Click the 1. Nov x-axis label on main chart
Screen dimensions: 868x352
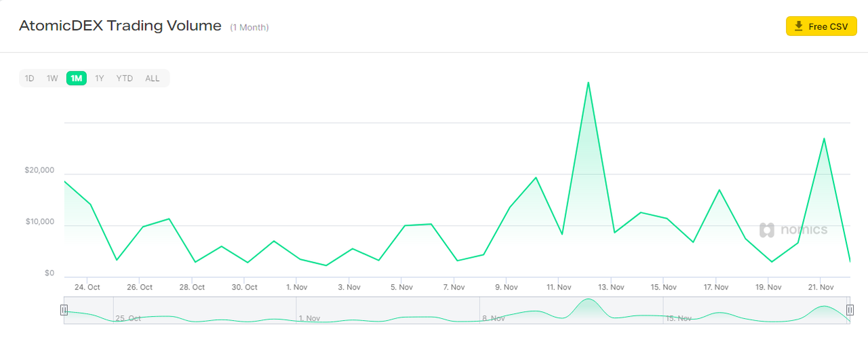point(296,287)
